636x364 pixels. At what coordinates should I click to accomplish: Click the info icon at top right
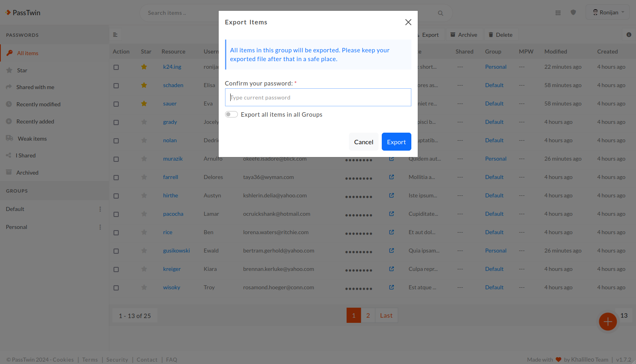pos(629,35)
